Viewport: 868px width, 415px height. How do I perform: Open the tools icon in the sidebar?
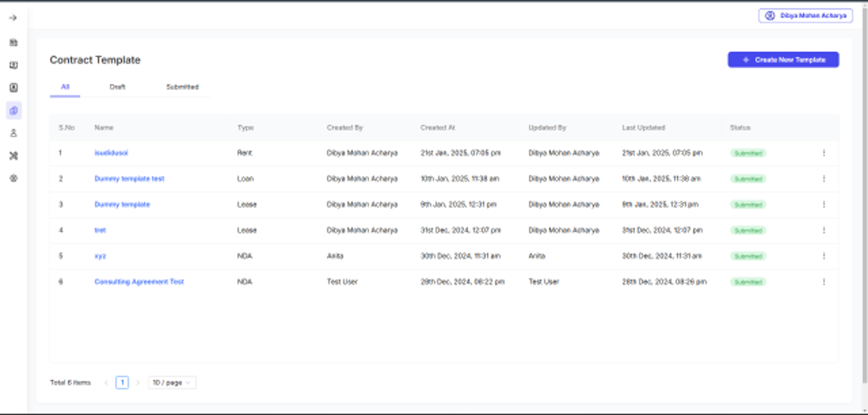14,156
